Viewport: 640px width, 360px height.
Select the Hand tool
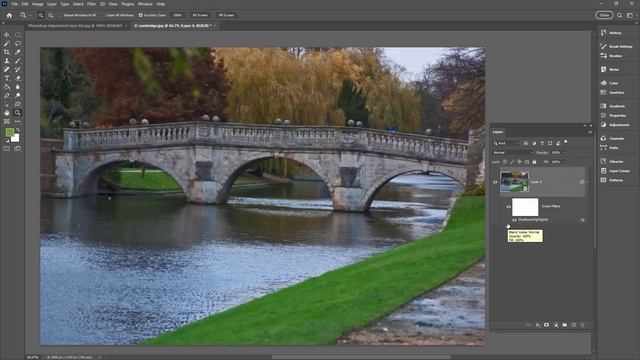click(7, 113)
